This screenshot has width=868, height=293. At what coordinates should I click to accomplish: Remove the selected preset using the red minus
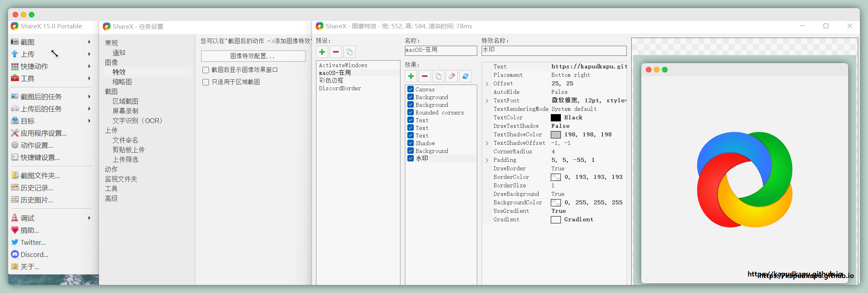tap(336, 52)
